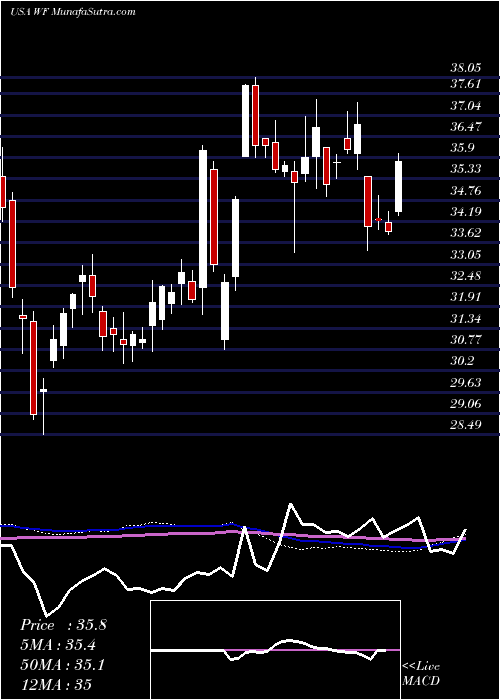Viewport: 500px width, 700px height.
Task: Click the 33.05 price axis label
Action: [465, 255]
